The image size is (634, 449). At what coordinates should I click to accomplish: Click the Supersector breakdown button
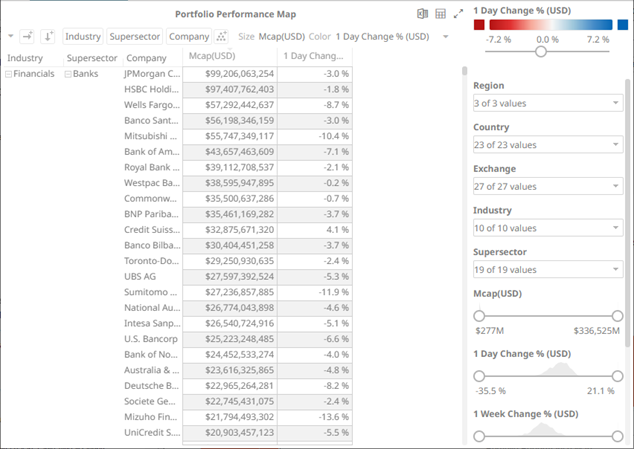(135, 36)
